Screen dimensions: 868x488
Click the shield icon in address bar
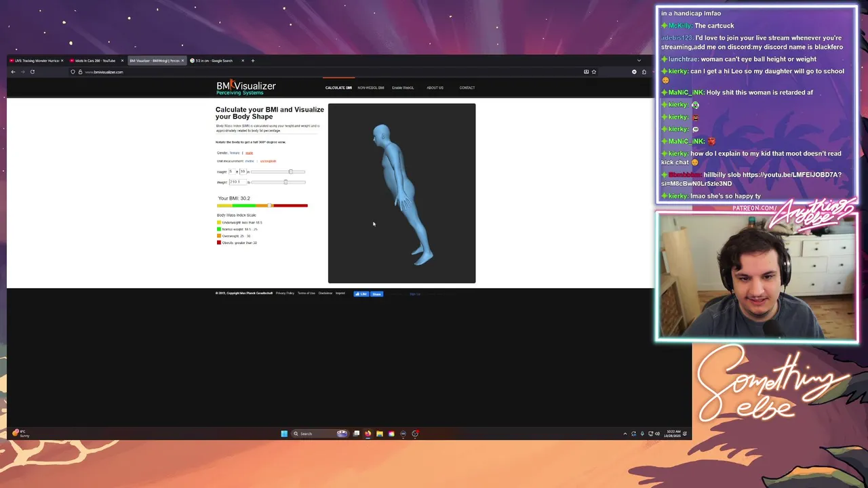tap(73, 72)
